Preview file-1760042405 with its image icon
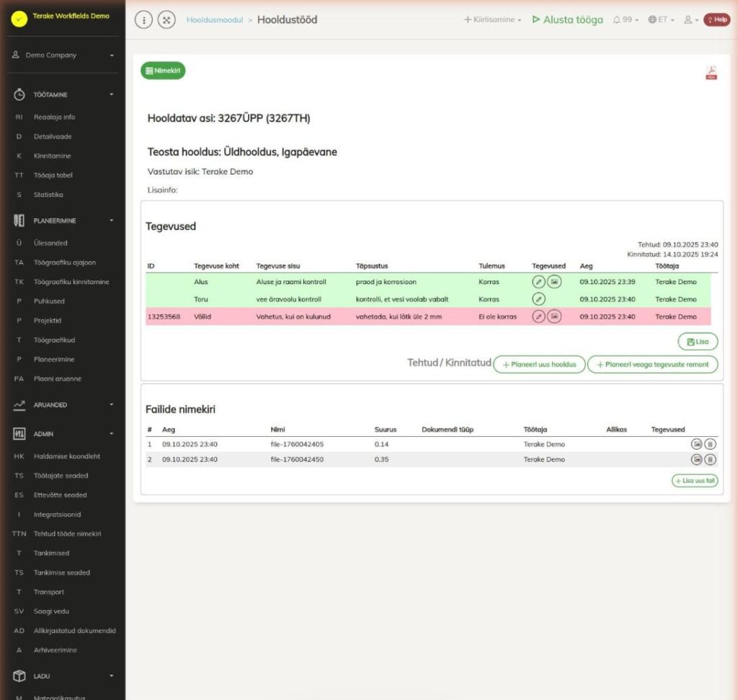This screenshot has height=700, width=738. click(x=696, y=444)
